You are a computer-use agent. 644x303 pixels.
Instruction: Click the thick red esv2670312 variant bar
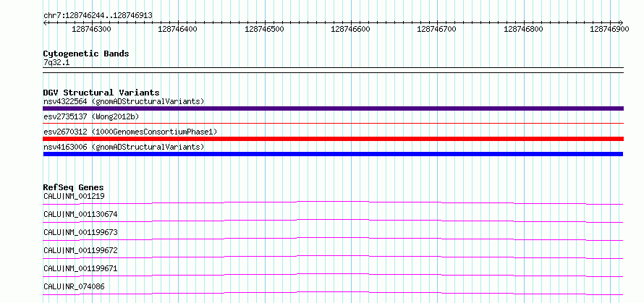(x=333, y=139)
